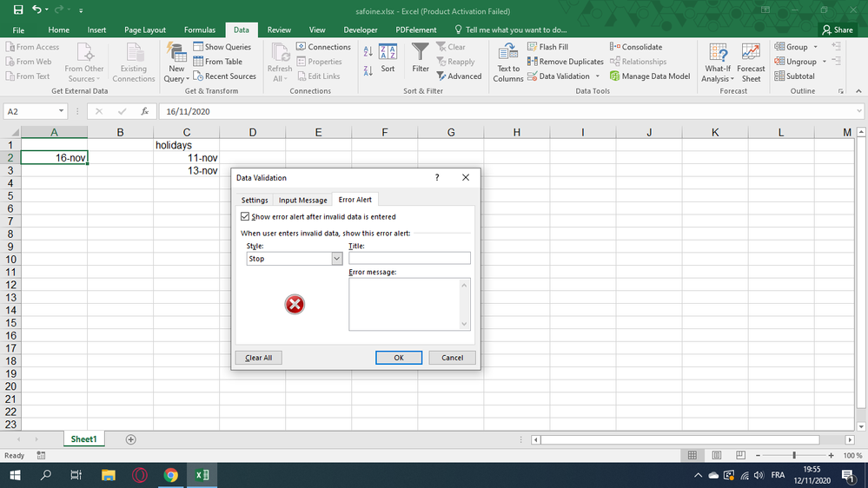The image size is (868, 488).
Task: Click Data Validation ribbon button
Action: pyautogui.click(x=559, y=76)
